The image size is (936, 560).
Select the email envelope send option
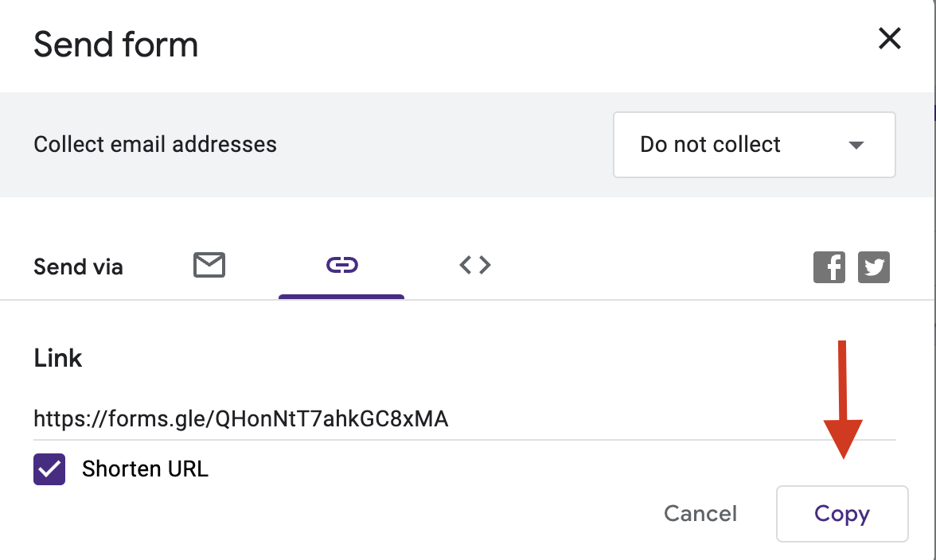pos(209,265)
